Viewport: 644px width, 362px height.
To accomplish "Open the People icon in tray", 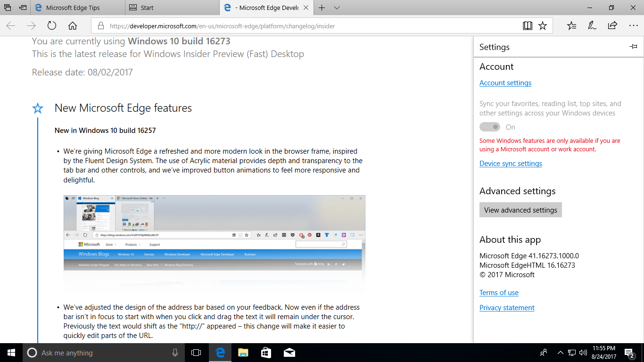I will pyautogui.click(x=544, y=353).
